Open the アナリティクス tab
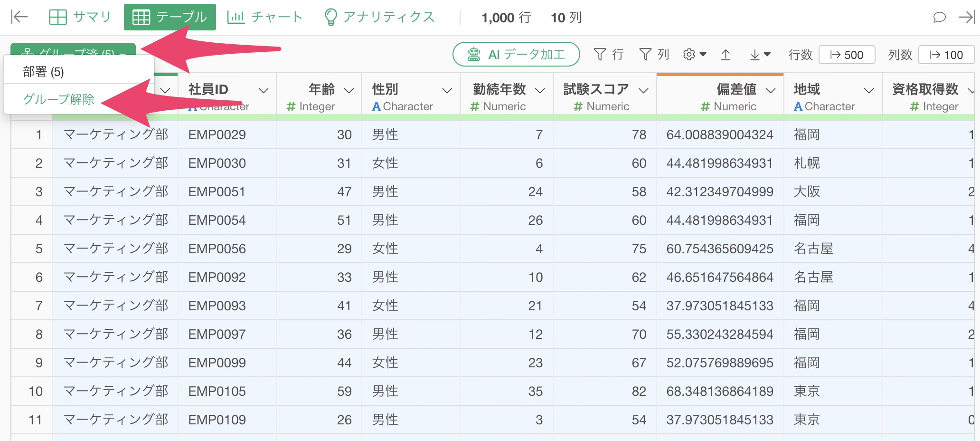Image resolution: width=980 pixels, height=441 pixels. pos(379,18)
